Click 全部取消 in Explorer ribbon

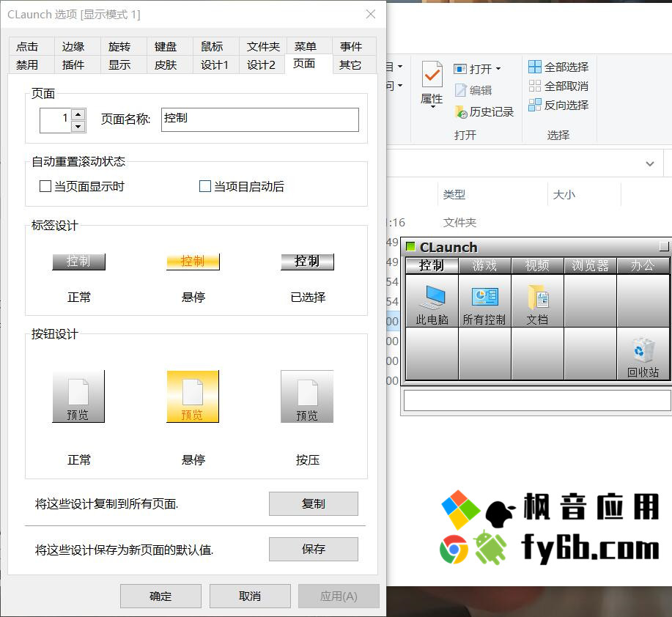pyautogui.click(x=558, y=86)
